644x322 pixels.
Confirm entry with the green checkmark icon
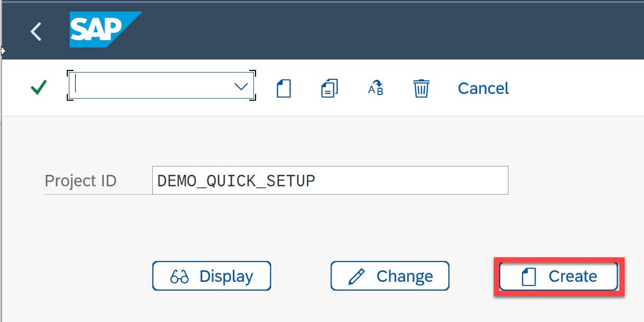tap(38, 88)
